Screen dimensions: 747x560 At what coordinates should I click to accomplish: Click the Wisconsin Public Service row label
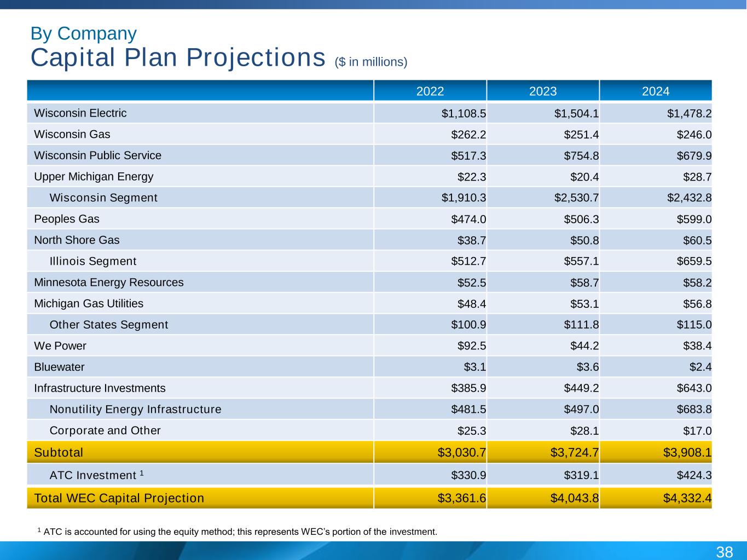tap(97, 155)
